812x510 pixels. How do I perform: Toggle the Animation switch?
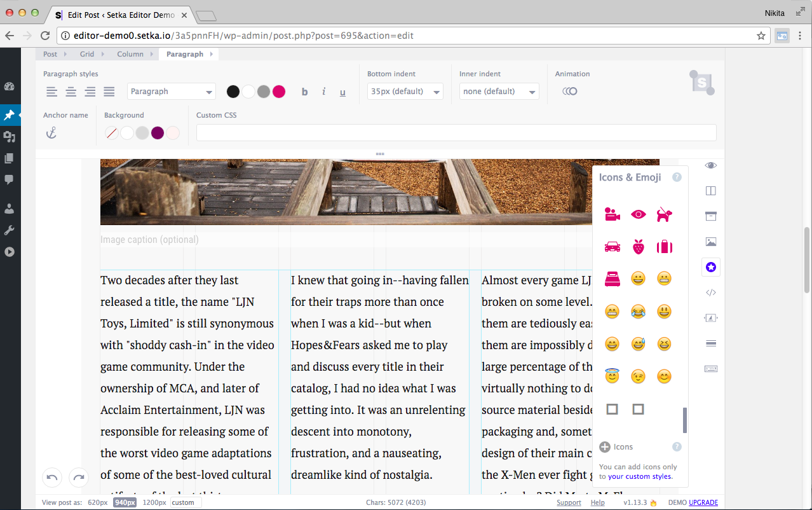(x=569, y=92)
